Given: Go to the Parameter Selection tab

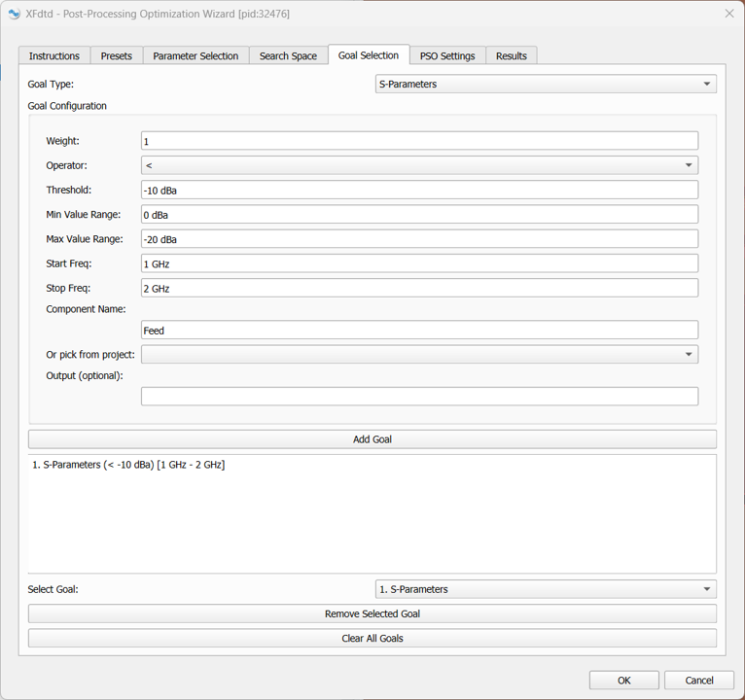Looking at the screenshot, I should coord(195,56).
